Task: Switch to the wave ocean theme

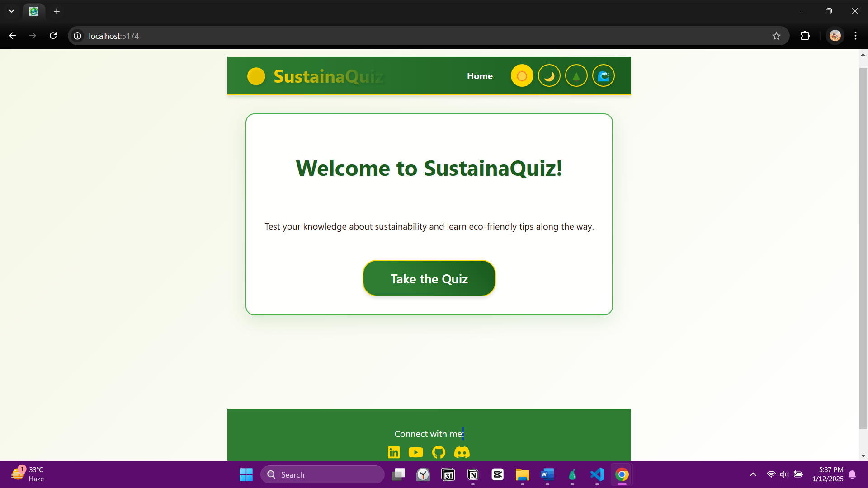Action: (x=603, y=76)
